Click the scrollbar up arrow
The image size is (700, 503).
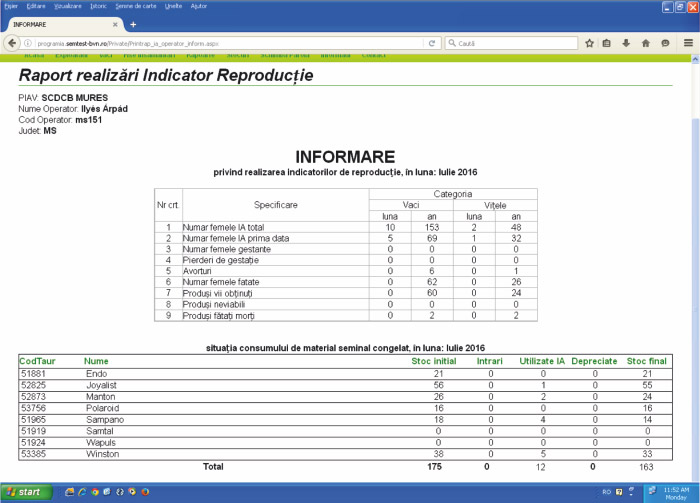pos(695,59)
